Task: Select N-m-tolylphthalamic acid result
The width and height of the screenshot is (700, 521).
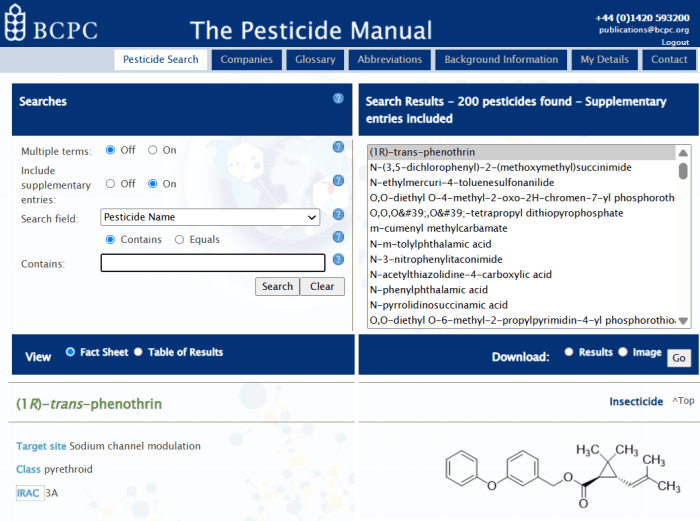Action: point(522,244)
